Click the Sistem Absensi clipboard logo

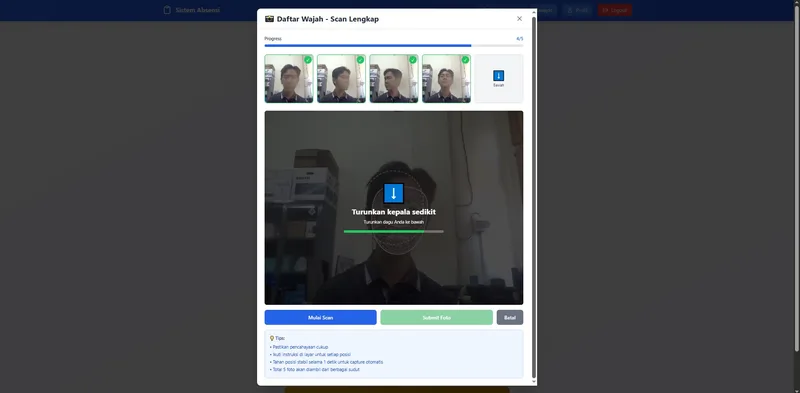point(167,10)
